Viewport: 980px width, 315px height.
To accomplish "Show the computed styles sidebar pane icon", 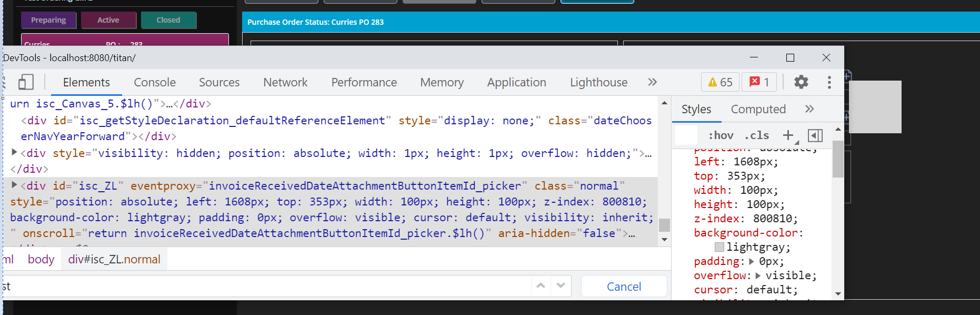I will point(815,135).
